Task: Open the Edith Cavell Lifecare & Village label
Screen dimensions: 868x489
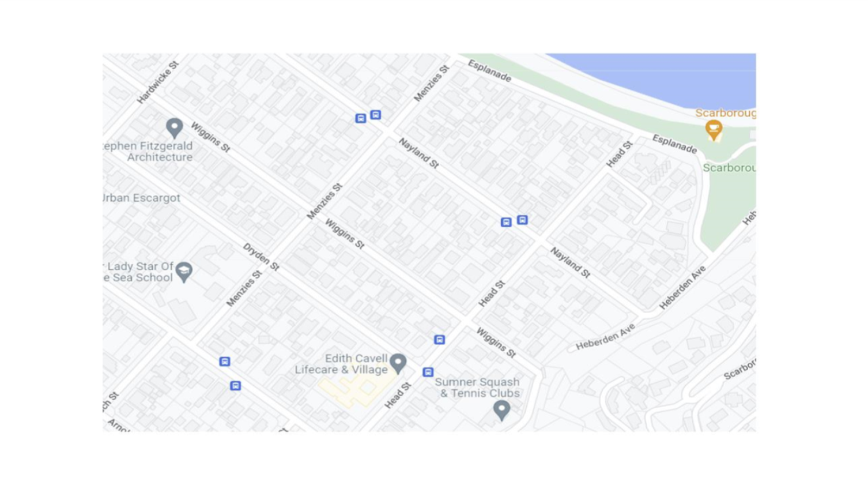Action: point(341,364)
